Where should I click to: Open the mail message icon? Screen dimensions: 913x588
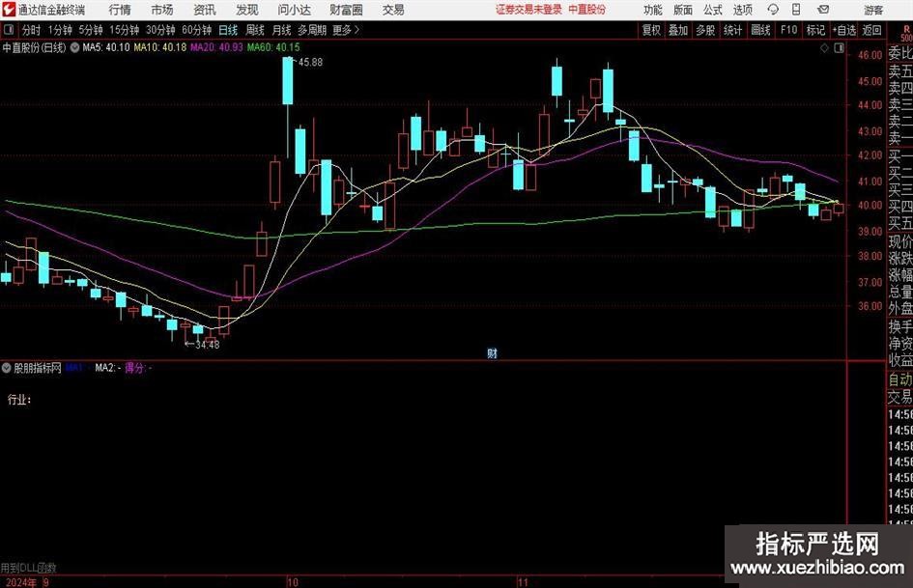coord(823,10)
